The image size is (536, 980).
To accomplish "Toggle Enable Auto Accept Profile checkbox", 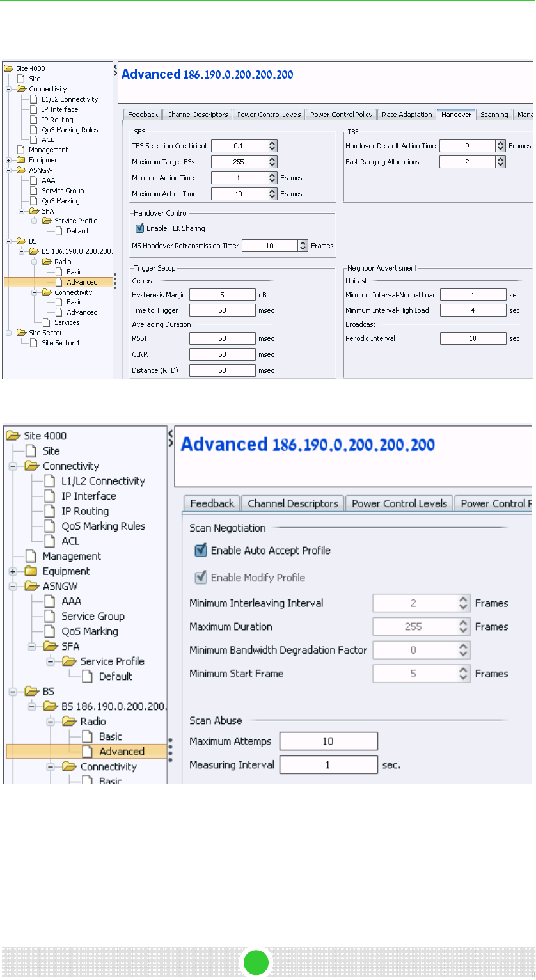I will tap(201, 550).
